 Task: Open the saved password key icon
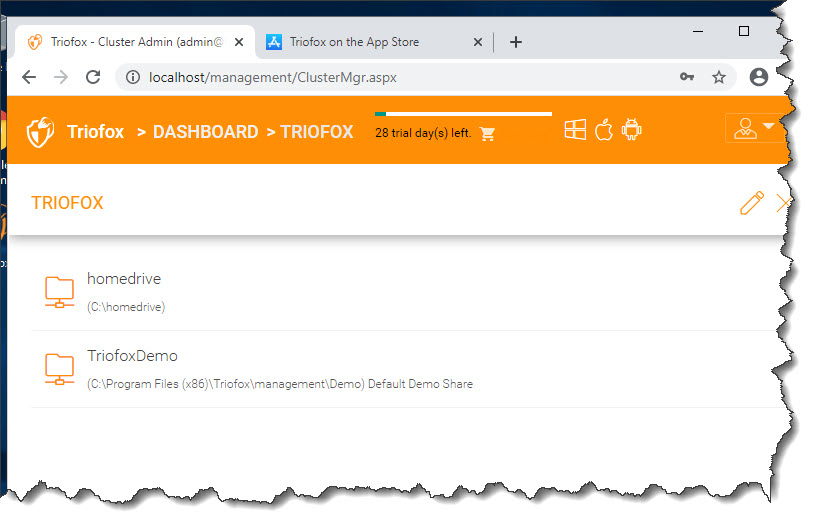(x=687, y=77)
